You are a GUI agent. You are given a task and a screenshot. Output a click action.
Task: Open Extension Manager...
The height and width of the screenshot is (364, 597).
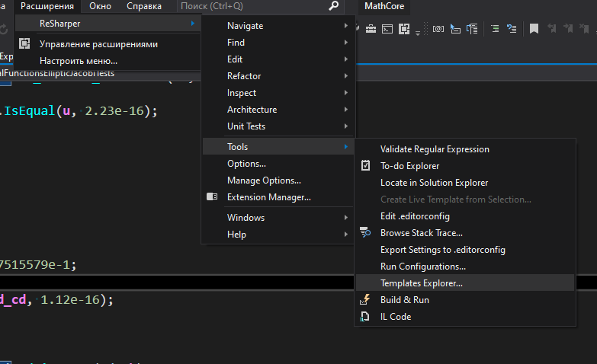point(278,197)
